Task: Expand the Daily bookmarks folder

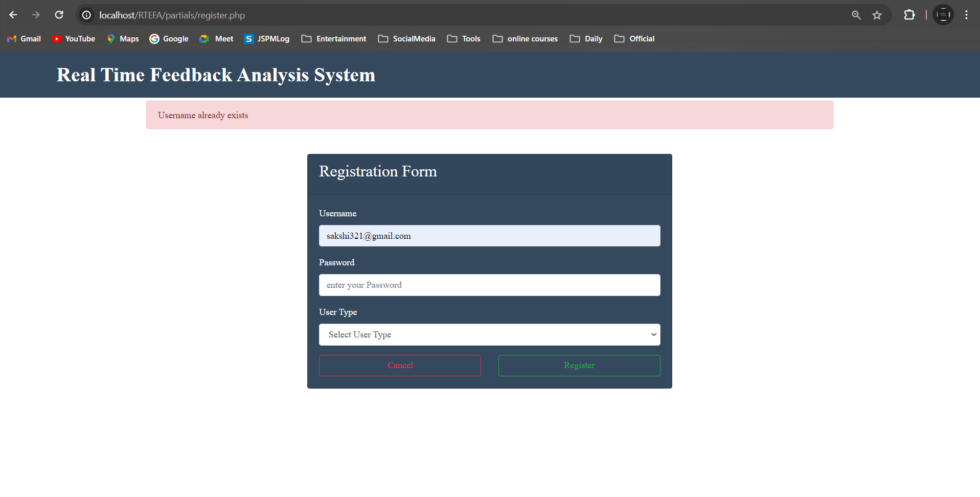Action: pos(586,39)
